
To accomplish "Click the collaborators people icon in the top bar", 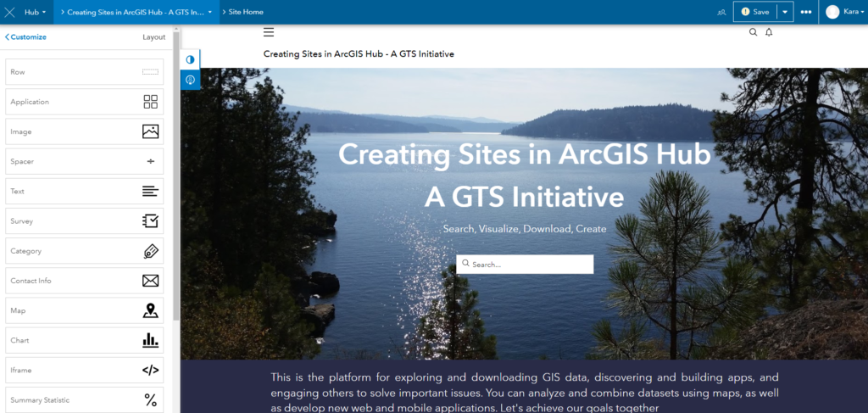I will click(721, 12).
